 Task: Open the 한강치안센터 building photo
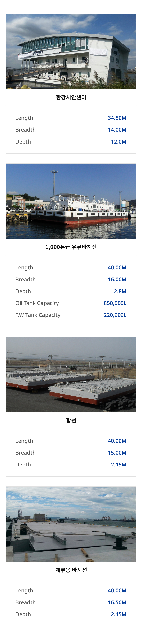click(71, 52)
